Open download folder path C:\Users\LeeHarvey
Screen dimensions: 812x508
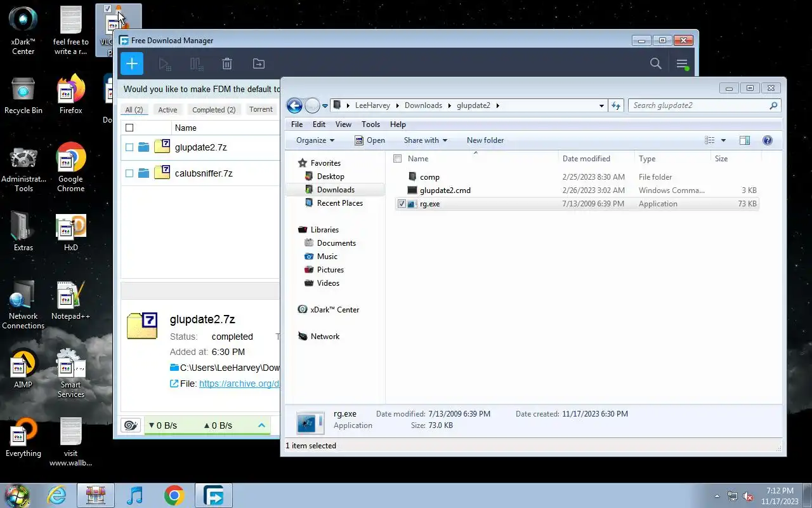(x=230, y=368)
